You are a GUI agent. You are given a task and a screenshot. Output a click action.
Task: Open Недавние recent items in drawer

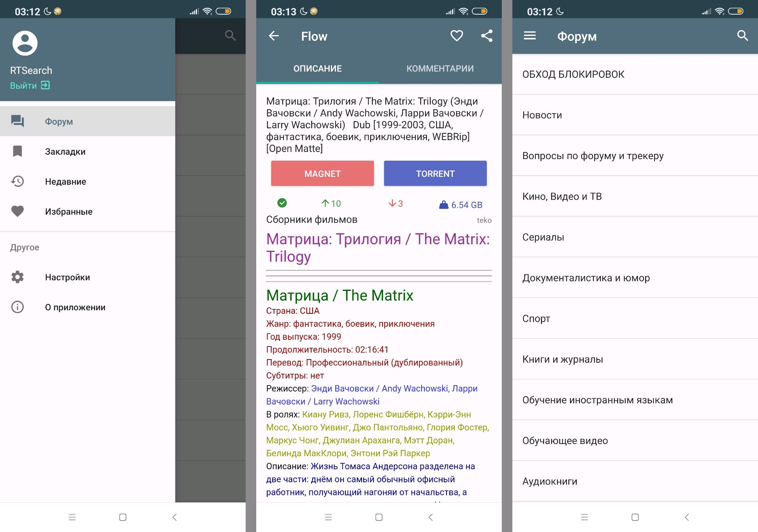coord(88,181)
